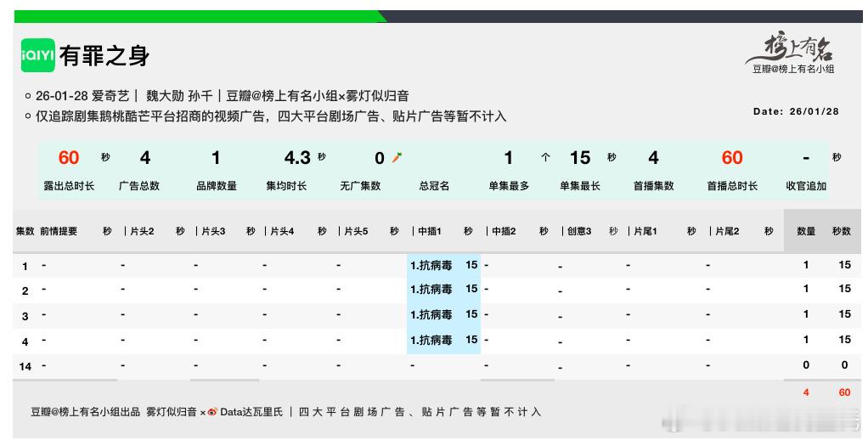Click the carrot icon beside 无广集数 value

click(x=397, y=158)
